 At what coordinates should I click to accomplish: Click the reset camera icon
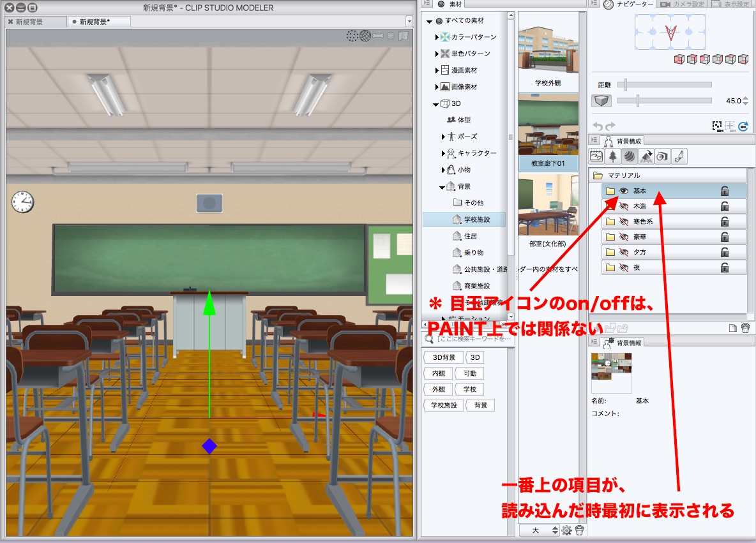click(x=743, y=126)
